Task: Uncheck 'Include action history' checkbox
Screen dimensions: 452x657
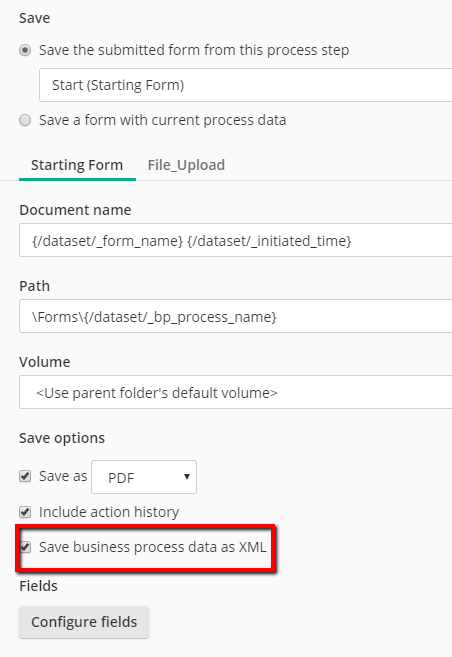Action: [x=25, y=512]
